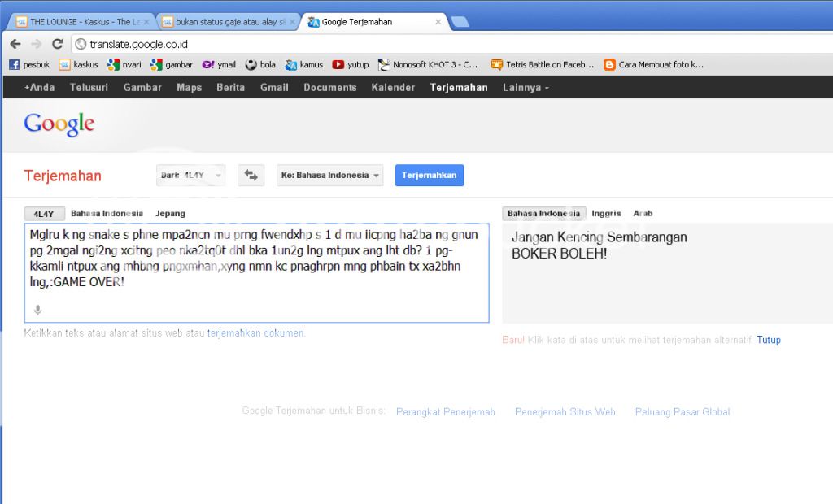Select Terjemahan in the Google bar

459,88
